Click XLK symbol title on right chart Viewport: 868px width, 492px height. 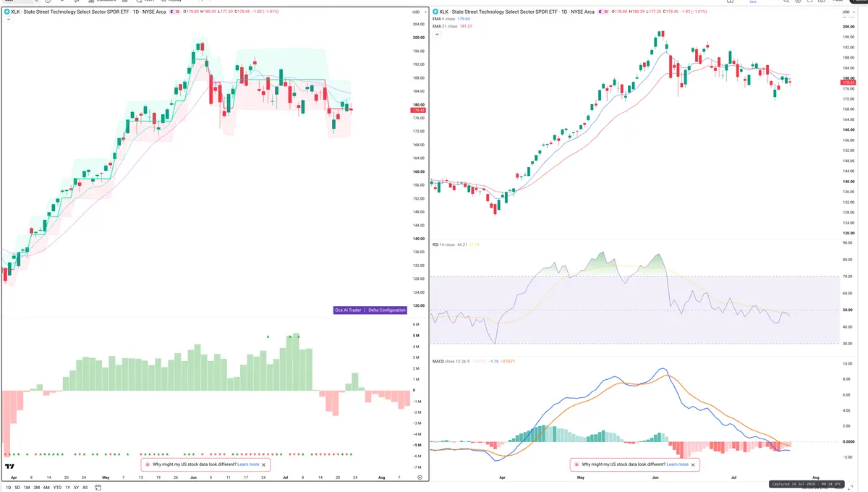[516, 12]
